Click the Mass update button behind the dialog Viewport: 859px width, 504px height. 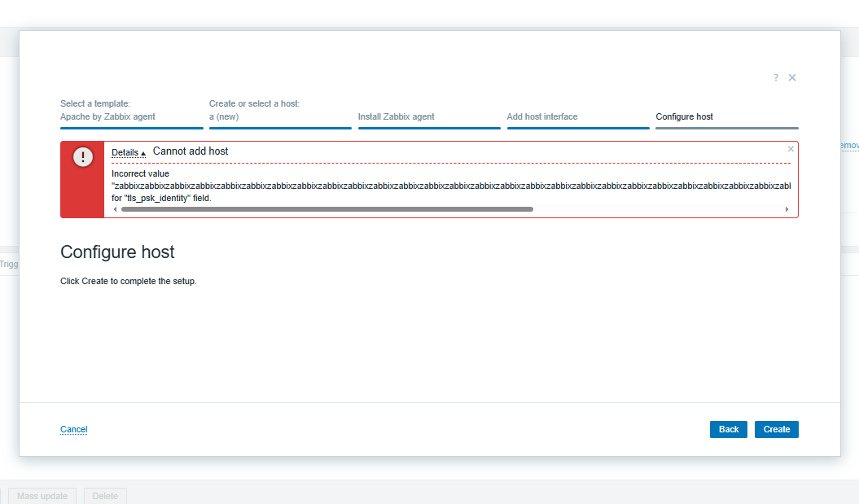pos(42,496)
